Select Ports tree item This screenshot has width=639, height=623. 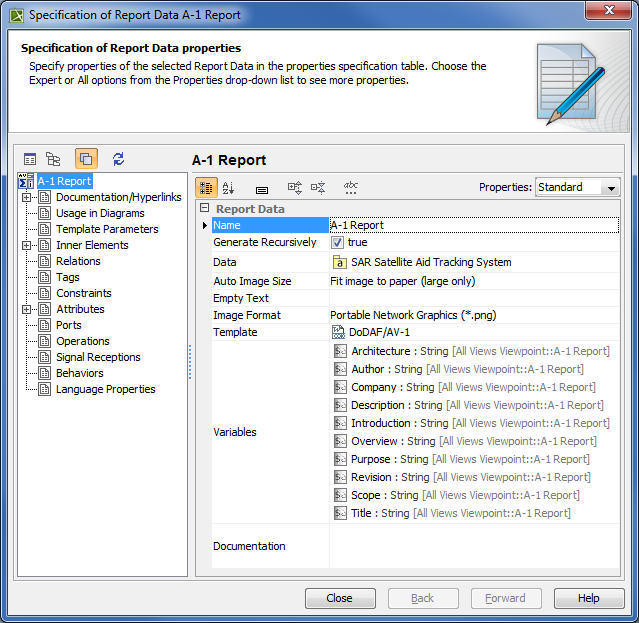pos(69,325)
